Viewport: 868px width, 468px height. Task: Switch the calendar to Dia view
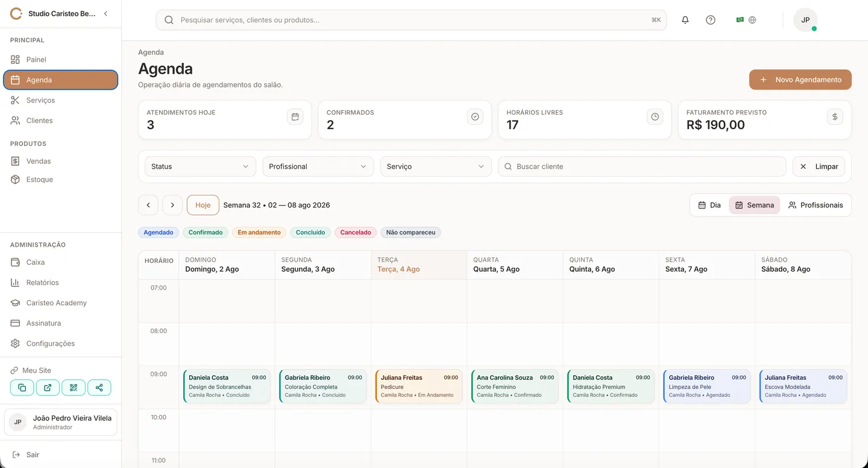709,205
